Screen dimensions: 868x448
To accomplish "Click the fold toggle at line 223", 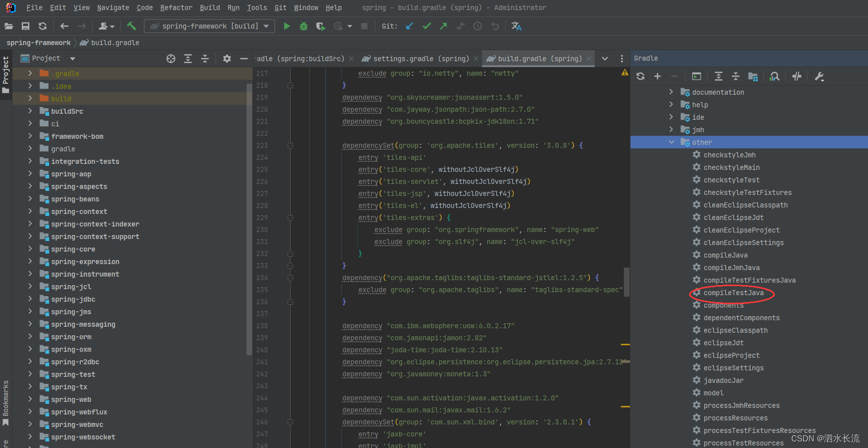I will (x=290, y=145).
